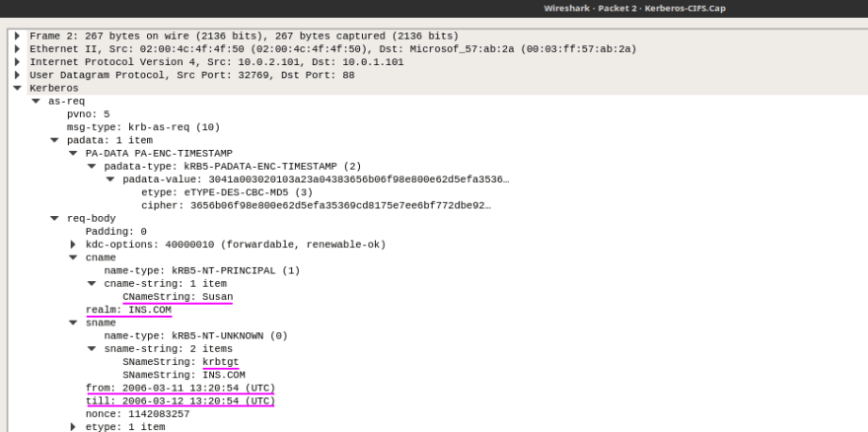Image resolution: width=868 pixels, height=432 pixels.
Task: Select Internet Protocol Version 4 summary text
Action: coord(216,62)
